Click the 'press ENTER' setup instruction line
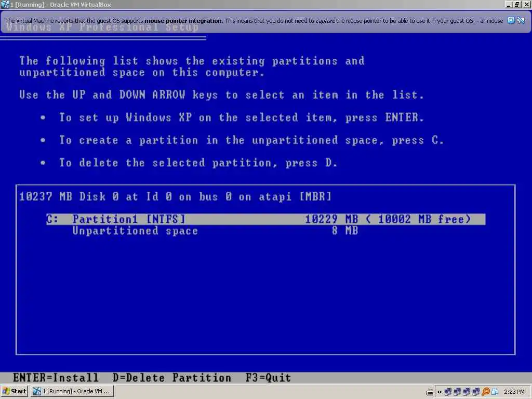This screenshot has width=532, height=399. 242,118
